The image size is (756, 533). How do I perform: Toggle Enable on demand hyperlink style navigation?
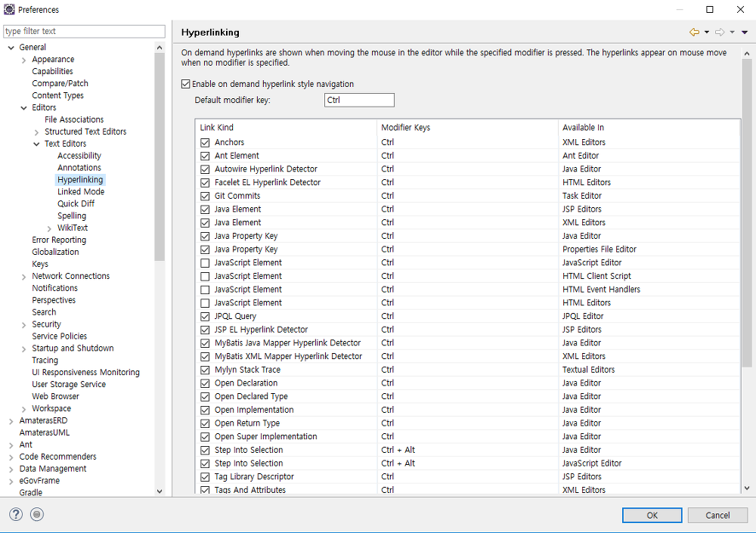coord(186,84)
